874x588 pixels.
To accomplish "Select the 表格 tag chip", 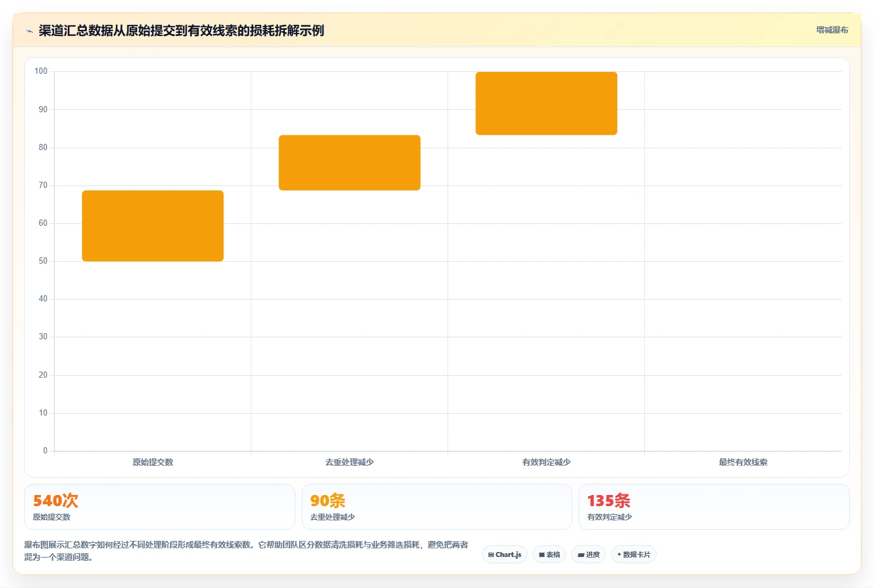I will point(549,555).
